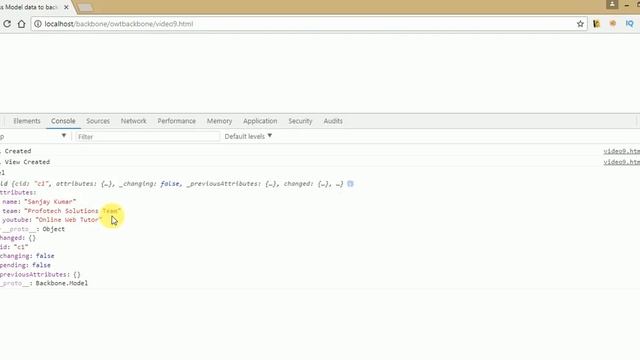Open the Memory tab
Viewport: 640px width, 360px height.
219,121
